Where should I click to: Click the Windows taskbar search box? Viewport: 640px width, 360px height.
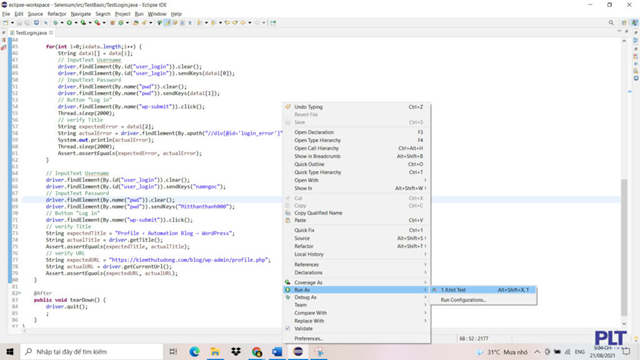point(91,351)
